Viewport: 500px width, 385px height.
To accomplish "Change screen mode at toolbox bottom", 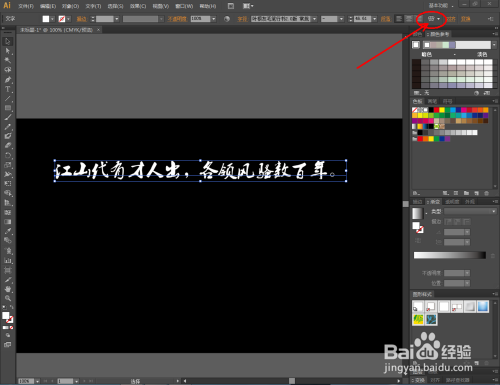I will [x=8, y=345].
